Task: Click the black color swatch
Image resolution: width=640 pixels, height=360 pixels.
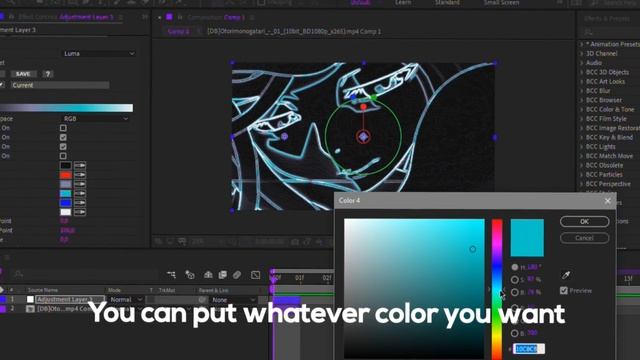Action: pyautogui.click(x=66, y=165)
